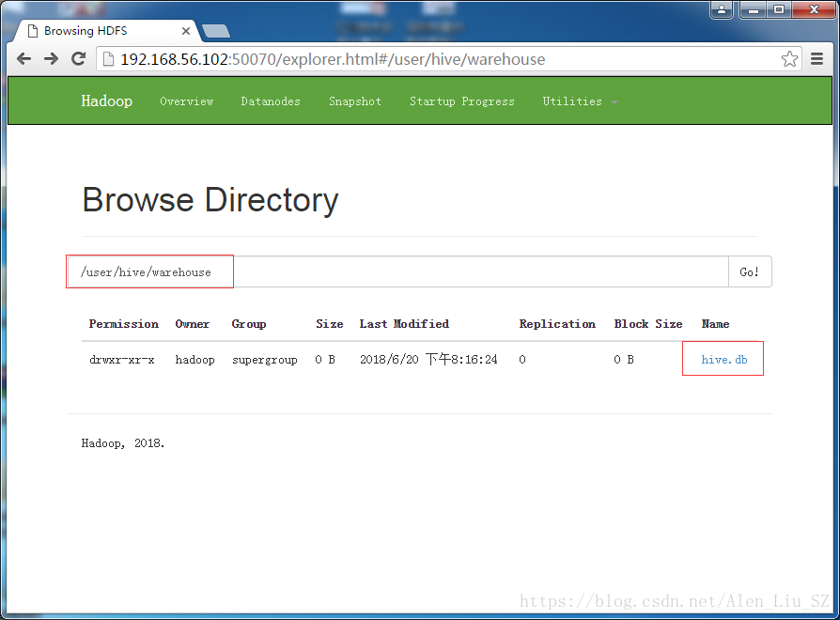Click the page icon in the address bar
Viewport: 840px width, 620px height.
coord(108,59)
